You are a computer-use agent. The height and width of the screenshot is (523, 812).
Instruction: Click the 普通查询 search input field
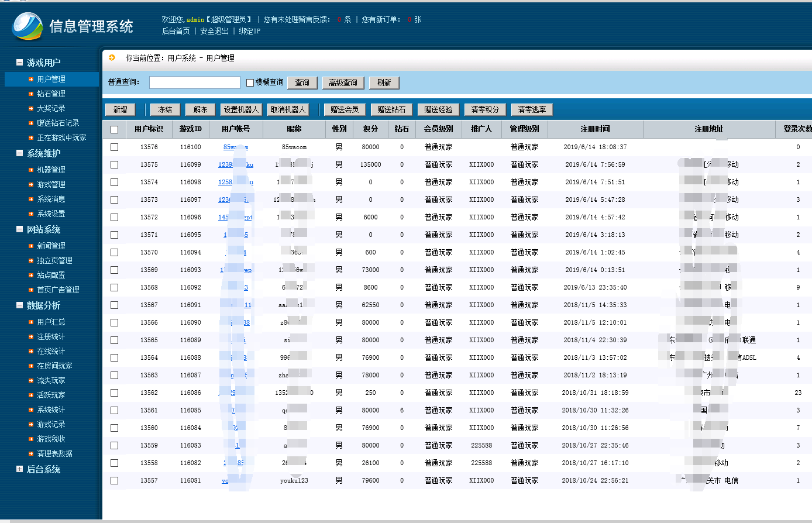(x=194, y=82)
